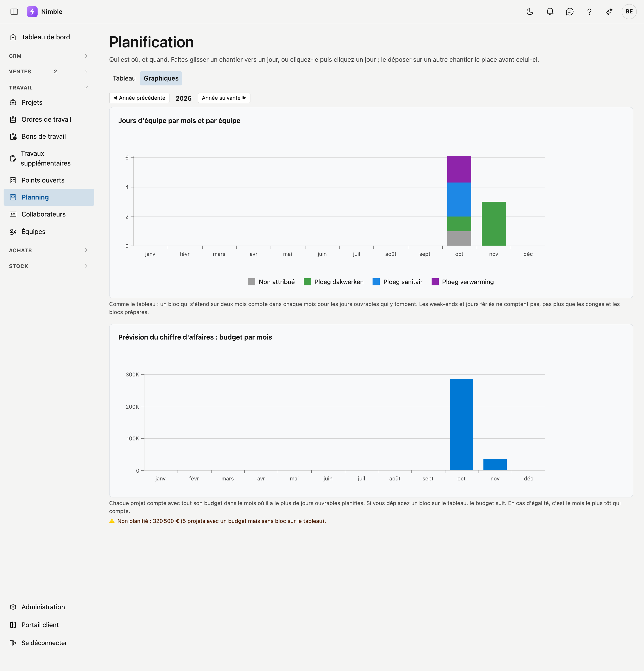The height and width of the screenshot is (671, 644).
Task: Click the Portail client icon
Action: [x=13, y=625]
